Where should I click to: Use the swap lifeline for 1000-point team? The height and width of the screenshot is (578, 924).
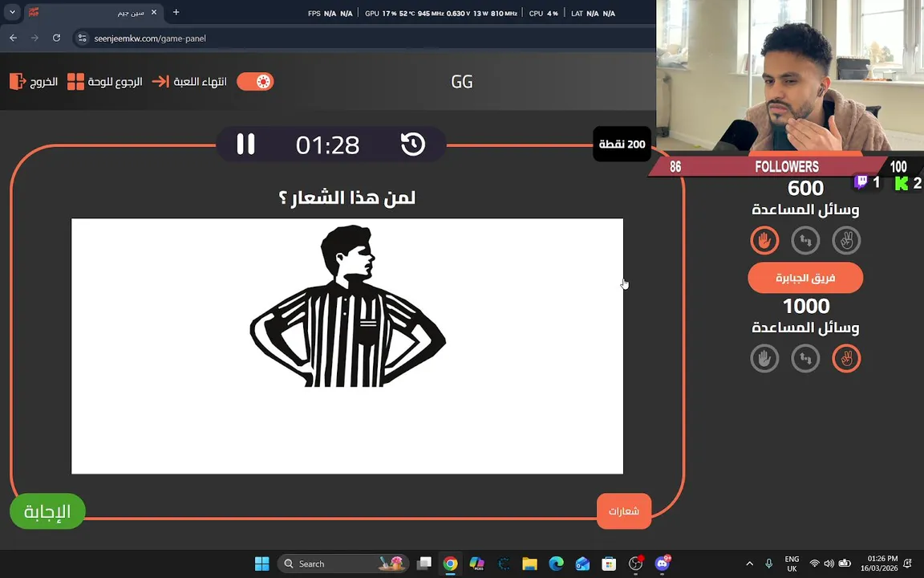click(x=805, y=358)
